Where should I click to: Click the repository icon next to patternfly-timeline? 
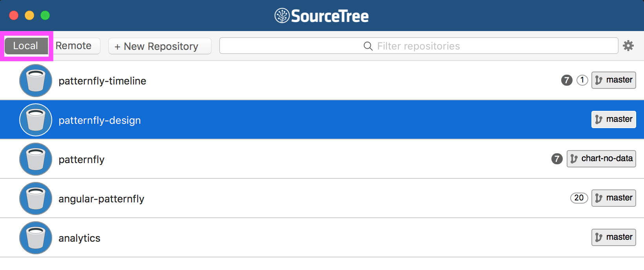[35, 81]
